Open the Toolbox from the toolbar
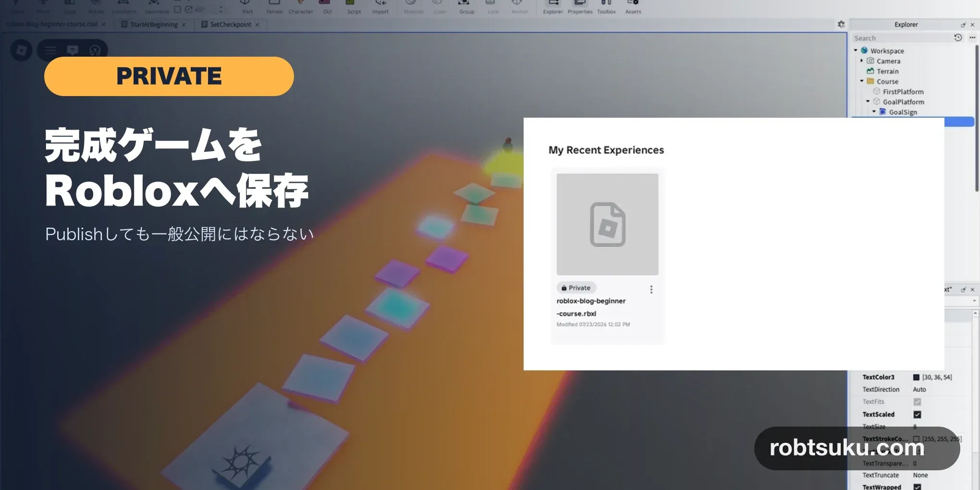Image resolution: width=980 pixels, height=490 pixels. pos(606,7)
